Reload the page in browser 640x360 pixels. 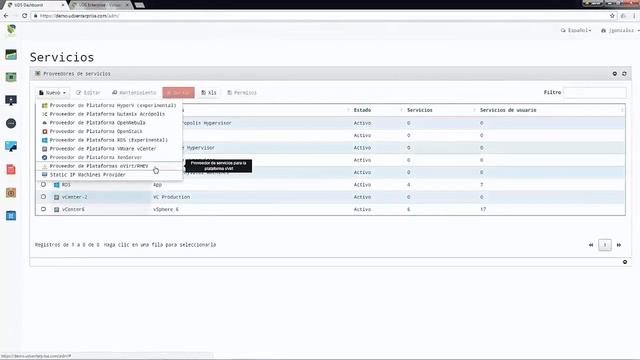click(24, 16)
